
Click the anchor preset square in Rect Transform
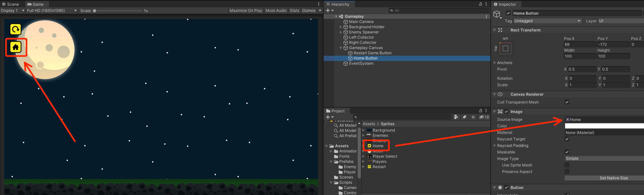505,48
